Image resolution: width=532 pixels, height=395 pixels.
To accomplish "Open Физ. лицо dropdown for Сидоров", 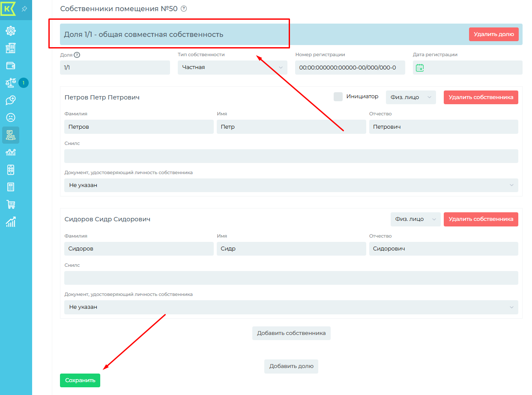I will (415, 219).
